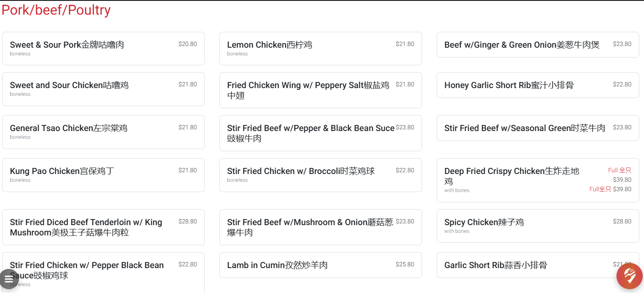Viewport: 644px width, 293px height.
Task: Select Sweet & Sour Pork menu item
Action: coord(103,49)
